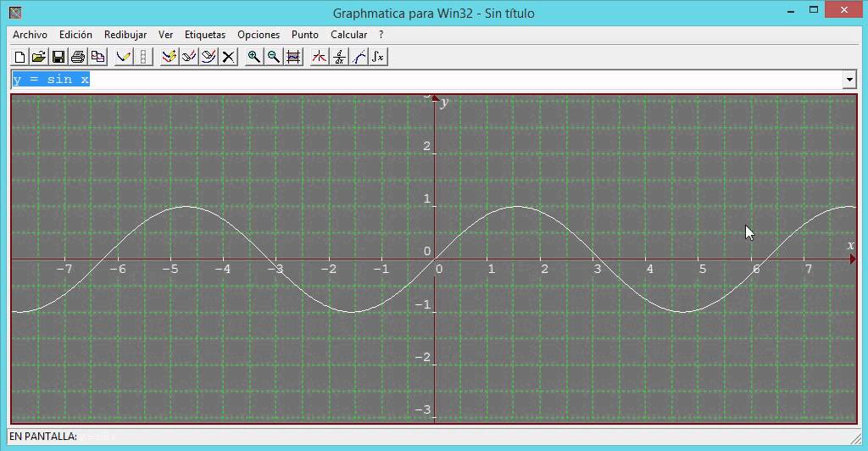This screenshot has height=451, width=868.
Task: Open the Calcular menu
Action: 348,34
